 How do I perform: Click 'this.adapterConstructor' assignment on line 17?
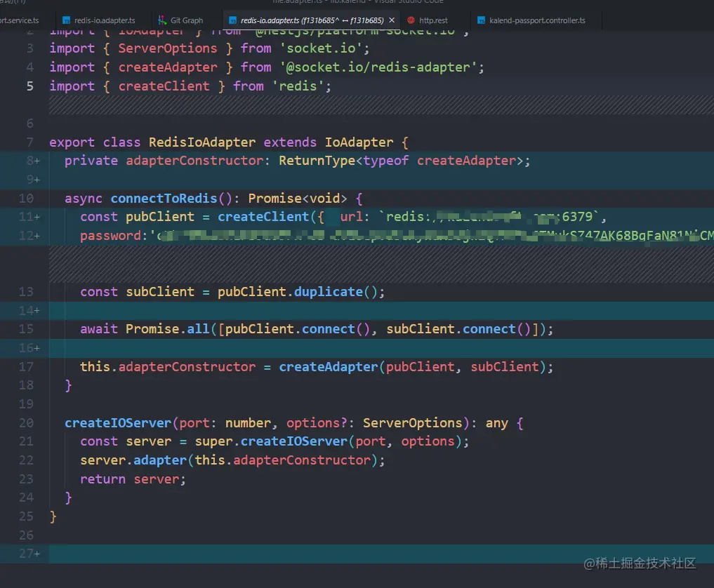168,367
